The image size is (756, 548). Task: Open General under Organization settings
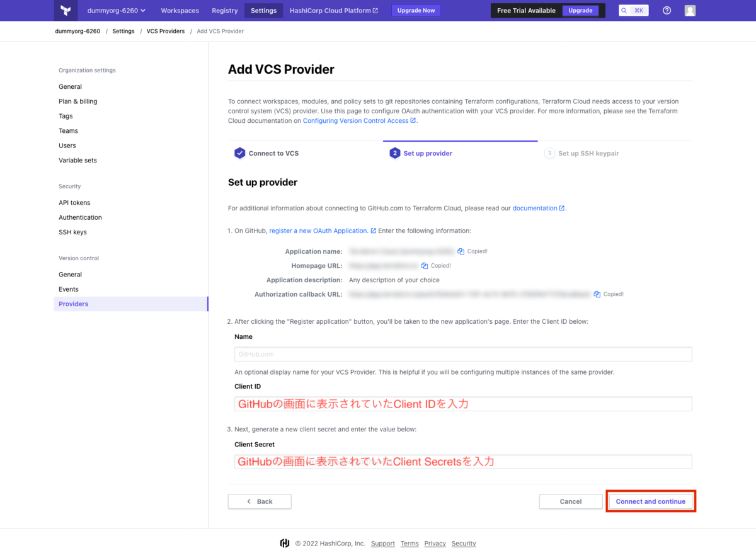tap(71, 87)
